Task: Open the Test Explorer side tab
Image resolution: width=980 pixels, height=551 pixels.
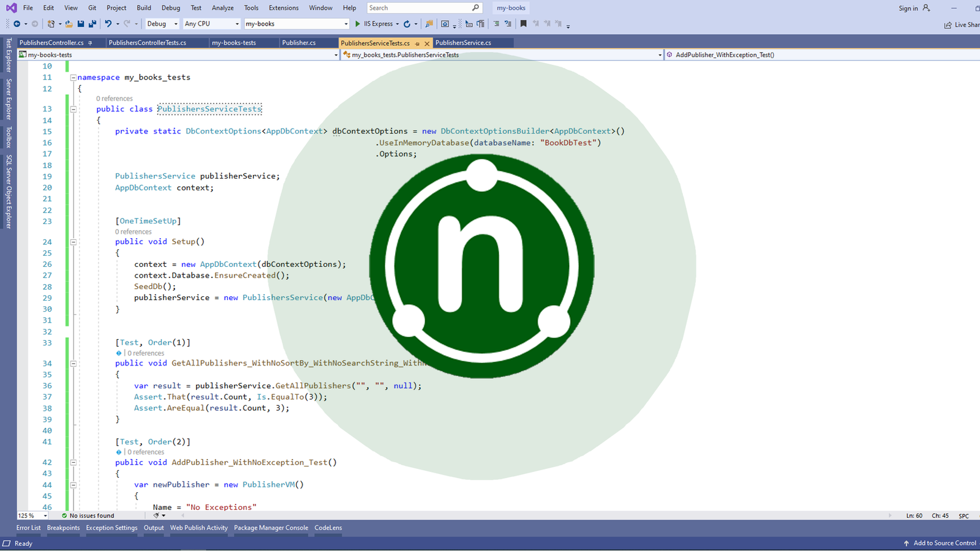Action: coord(9,54)
